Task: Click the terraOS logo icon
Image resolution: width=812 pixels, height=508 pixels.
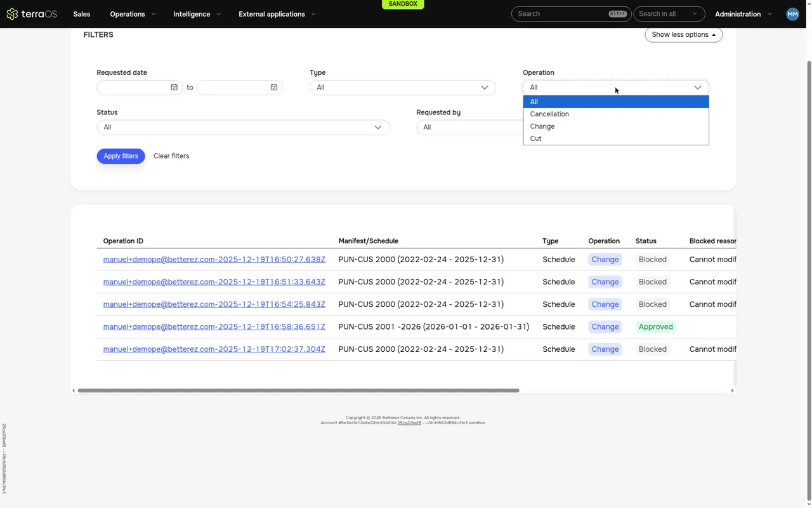Action: 12,14
